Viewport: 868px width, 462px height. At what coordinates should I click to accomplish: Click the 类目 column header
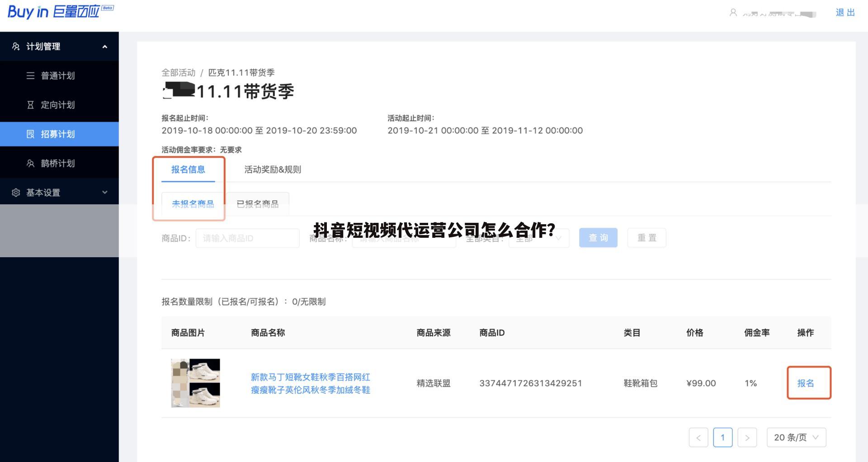(632, 333)
